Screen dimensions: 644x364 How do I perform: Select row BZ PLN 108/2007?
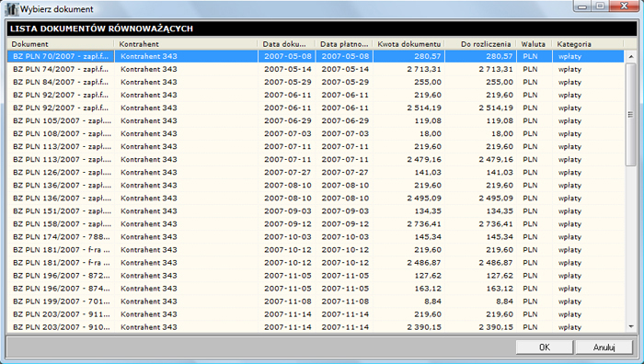pos(316,134)
